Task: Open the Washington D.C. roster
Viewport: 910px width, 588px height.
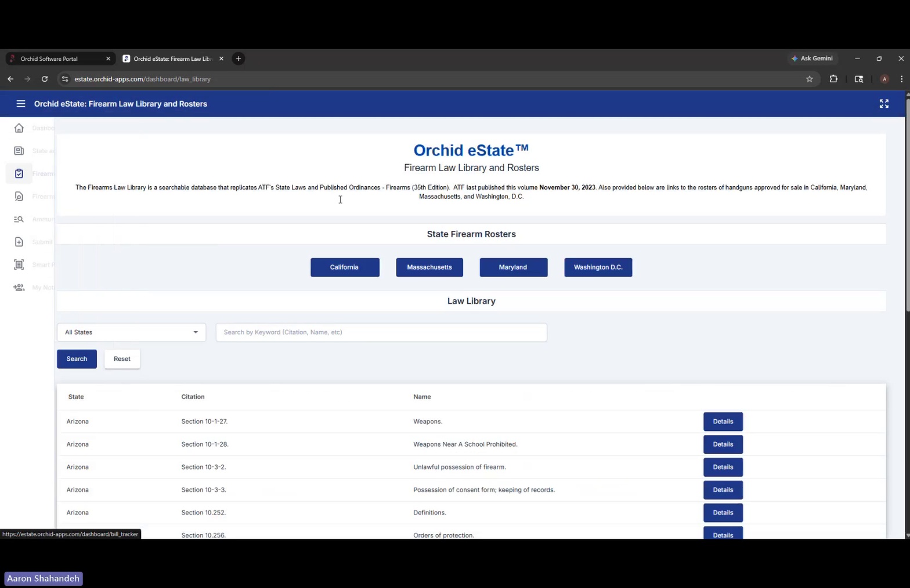Action: pyautogui.click(x=598, y=267)
